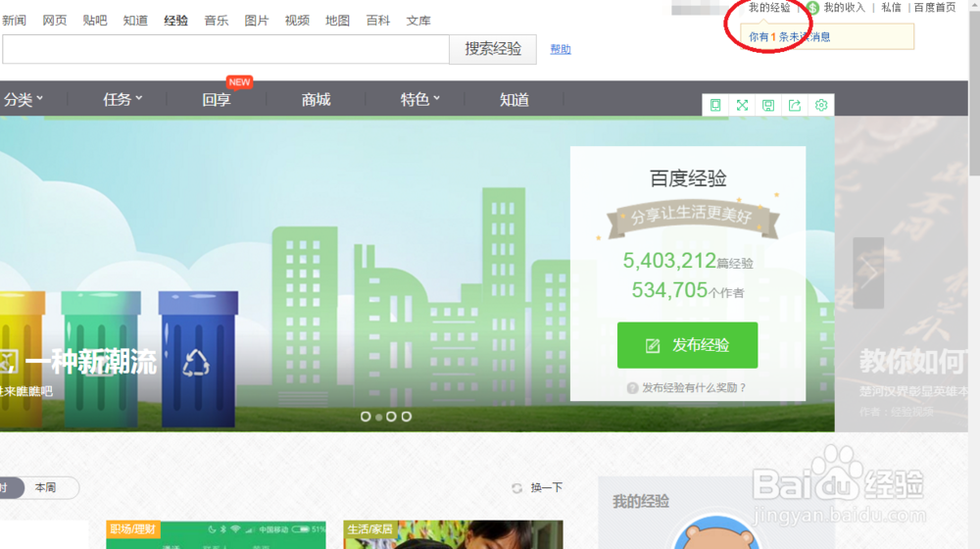Image resolution: width=980 pixels, height=549 pixels.
Task: Open the 回享 NEW menu item
Action: 217,99
